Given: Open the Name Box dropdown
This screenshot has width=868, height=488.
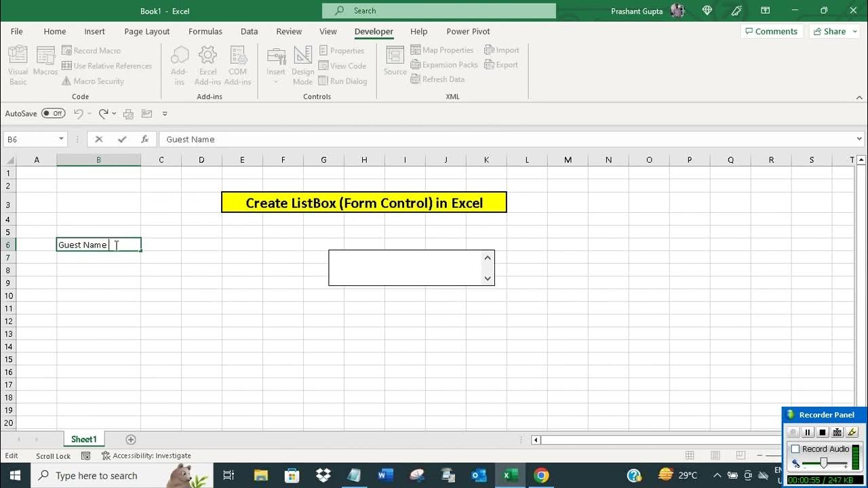Looking at the screenshot, I should (x=61, y=139).
